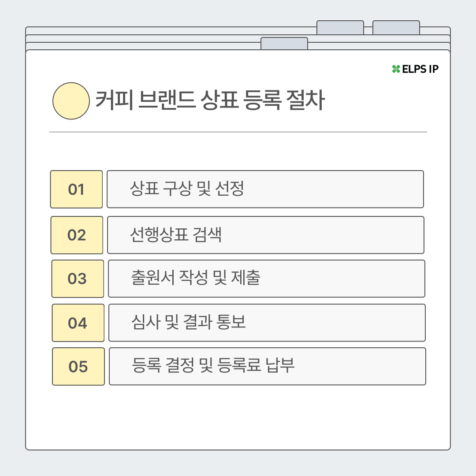Click the ELPS IP clover logo icon

(x=396, y=69)
